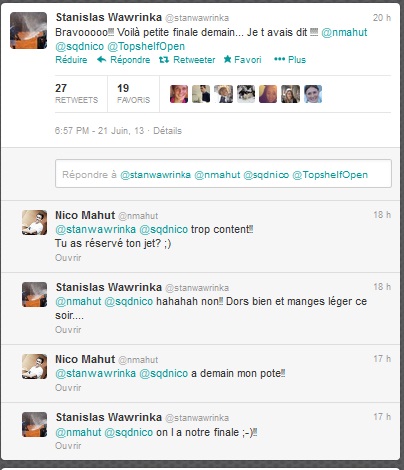Open the Détails link under the timestamp
Viewport: 404px width, 470px height.
point(167,130)
